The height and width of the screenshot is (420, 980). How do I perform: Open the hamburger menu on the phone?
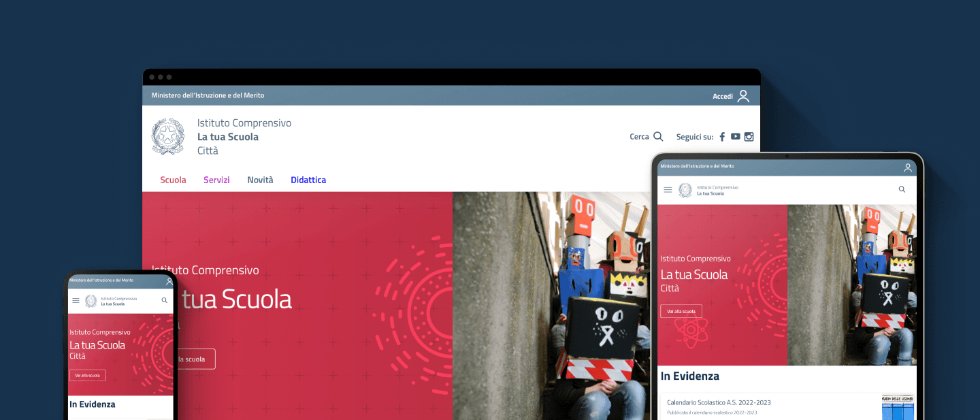pyautogui.click(x=76, y=300)
